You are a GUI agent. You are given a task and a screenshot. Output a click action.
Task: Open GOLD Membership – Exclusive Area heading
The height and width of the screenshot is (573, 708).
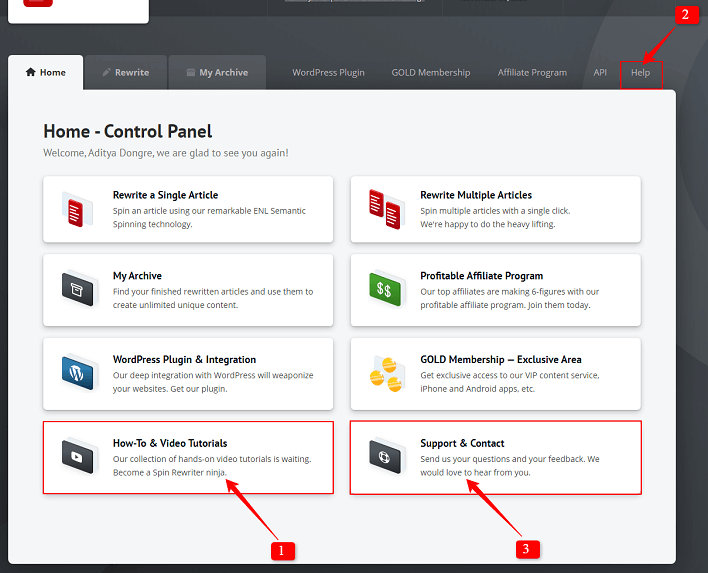[501, 359]
